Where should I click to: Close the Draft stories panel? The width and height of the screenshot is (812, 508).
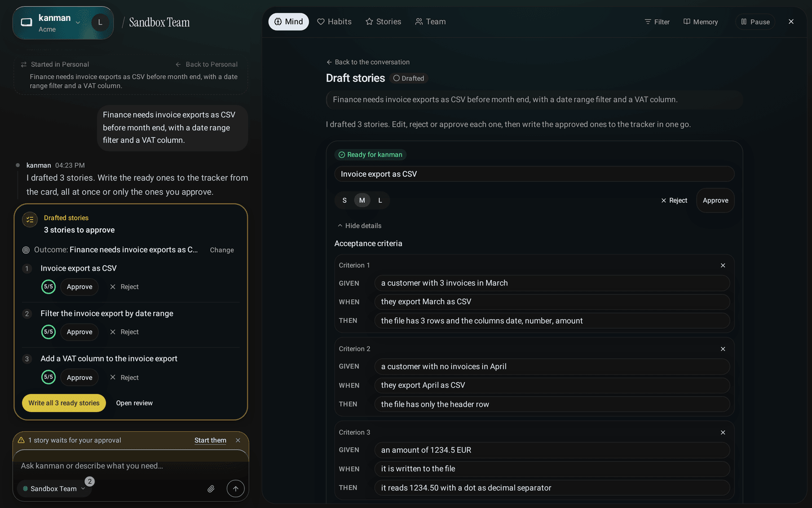791,21
